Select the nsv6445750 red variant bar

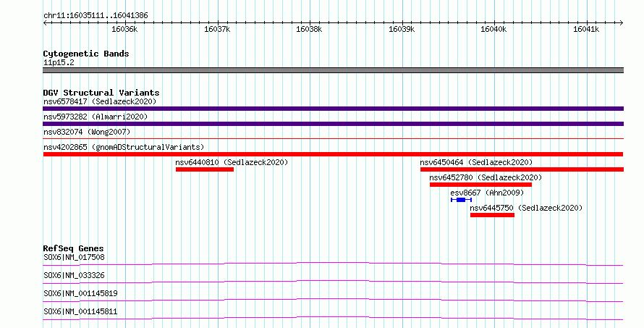[492, 215]
